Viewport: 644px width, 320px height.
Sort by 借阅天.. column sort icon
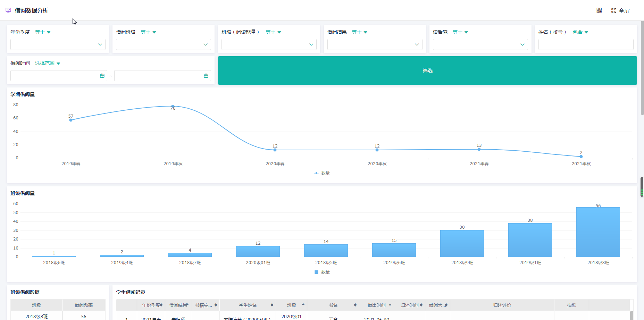[x=446, y=305]
